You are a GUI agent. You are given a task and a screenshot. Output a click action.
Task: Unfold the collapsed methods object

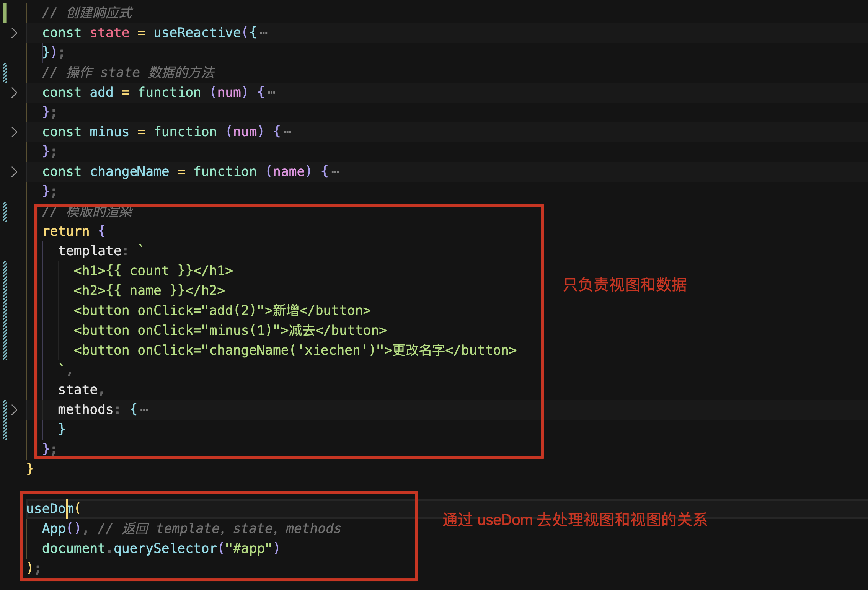[x=14, y=410]
